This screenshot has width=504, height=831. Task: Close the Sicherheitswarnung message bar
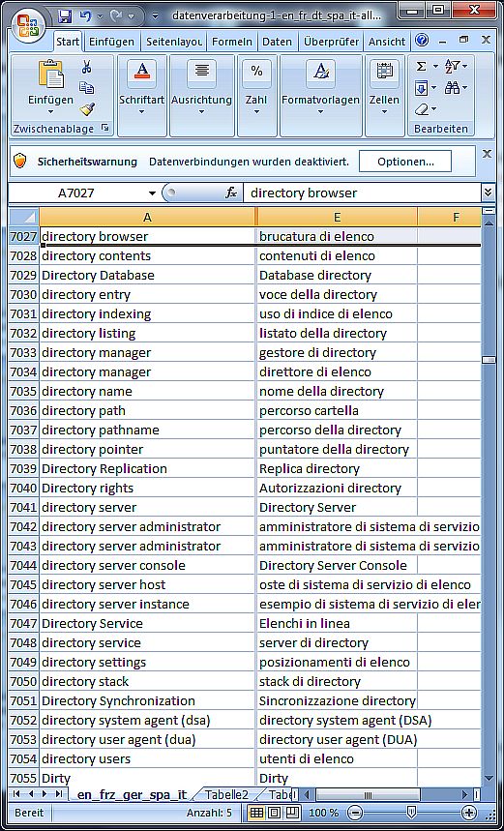tap(487, 154)
